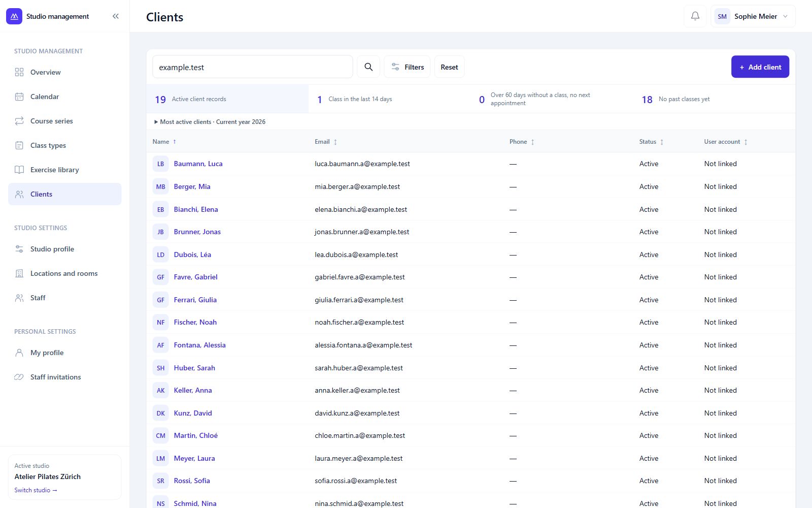Screen dimensions: 812x508
Task: Open Class types section
Action: click(x=65, y=145)
